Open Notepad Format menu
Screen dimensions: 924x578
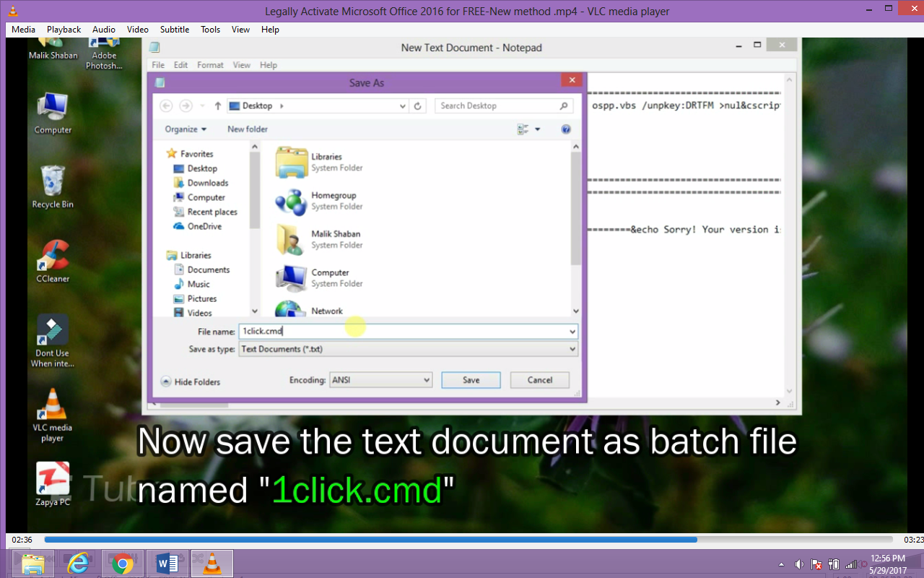(x=210, y=65)
